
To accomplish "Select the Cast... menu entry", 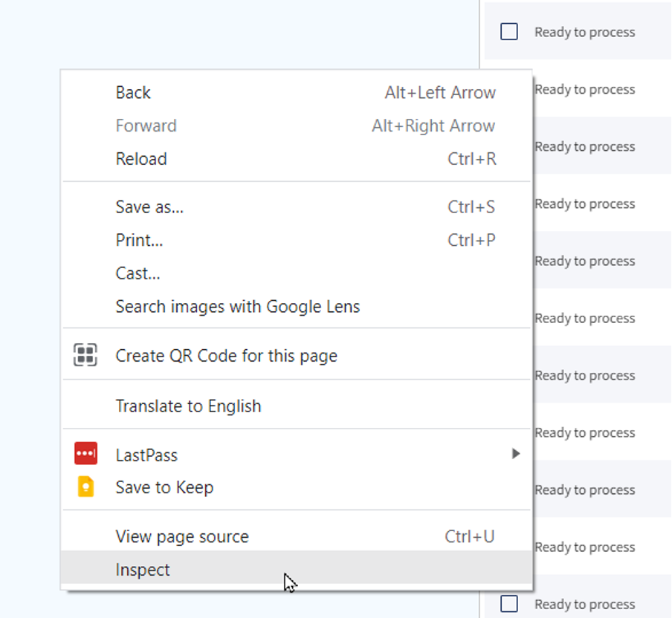I will pos(138,273).
